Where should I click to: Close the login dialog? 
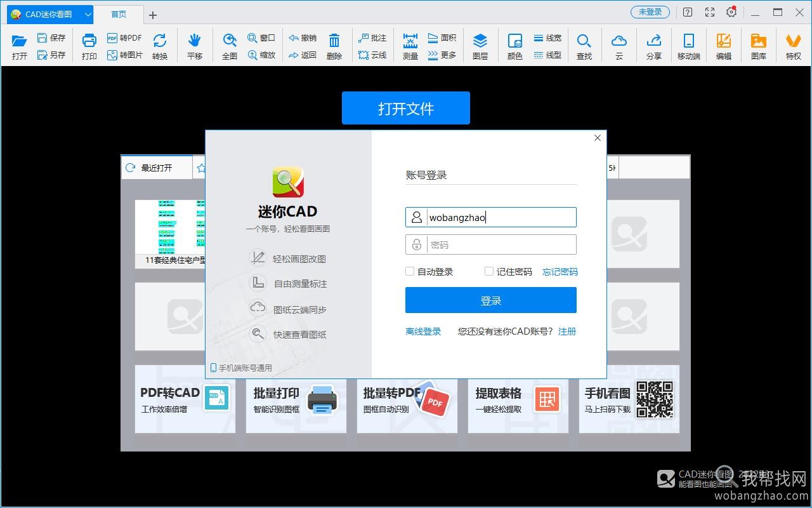click(x=597, y=138)
